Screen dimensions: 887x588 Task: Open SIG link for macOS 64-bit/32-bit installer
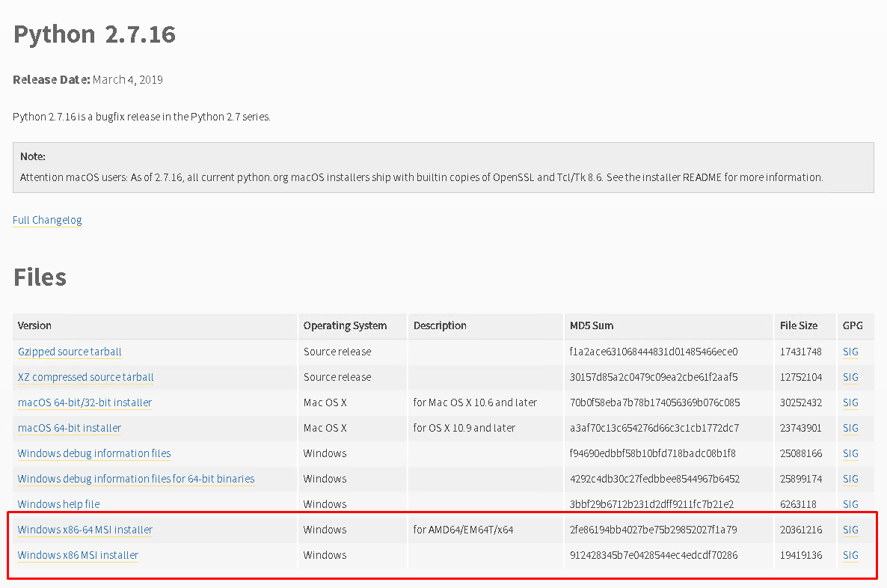(850, 402)
